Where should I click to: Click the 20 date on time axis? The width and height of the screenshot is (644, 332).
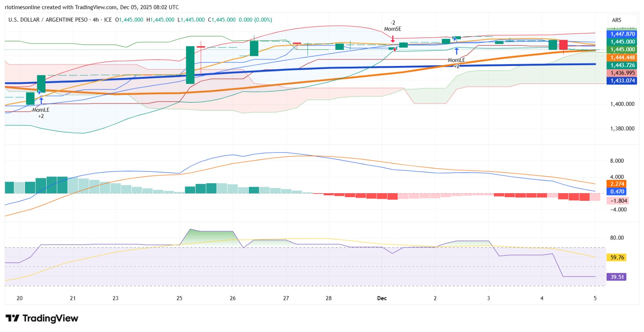[x=19, y=298]
